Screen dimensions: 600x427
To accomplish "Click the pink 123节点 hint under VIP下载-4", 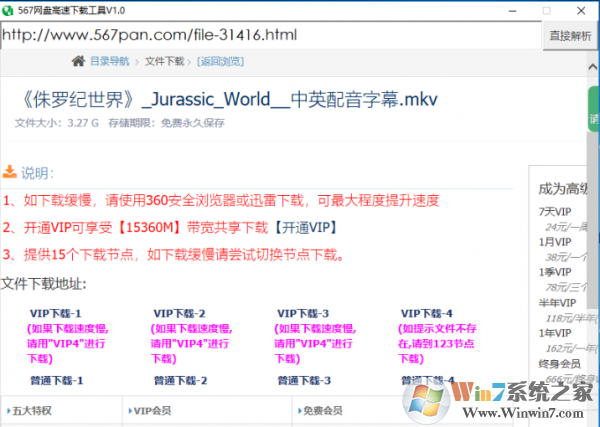I will click(x=437, y=344).
